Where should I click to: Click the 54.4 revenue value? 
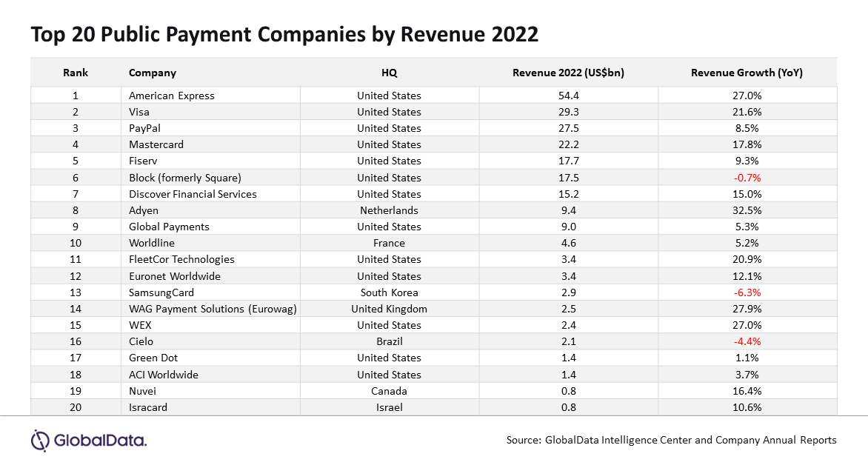pyautogui.click(x=569, y=96)
